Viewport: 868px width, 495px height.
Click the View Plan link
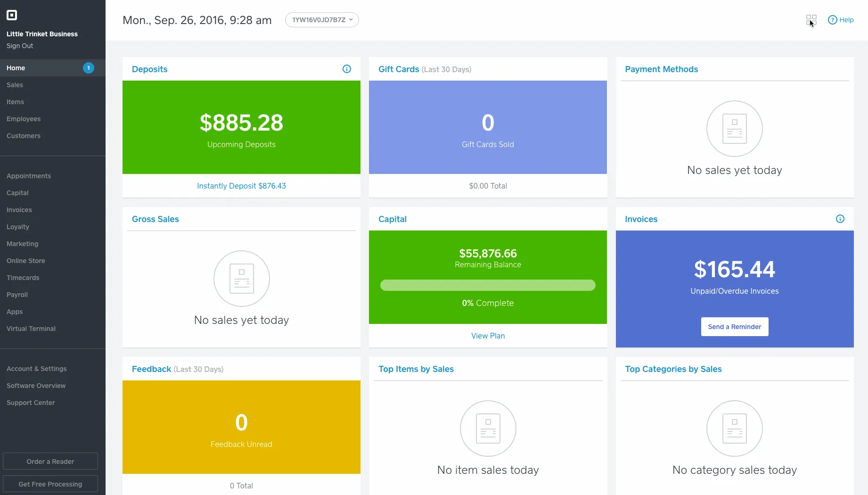[x=488, y=336]
